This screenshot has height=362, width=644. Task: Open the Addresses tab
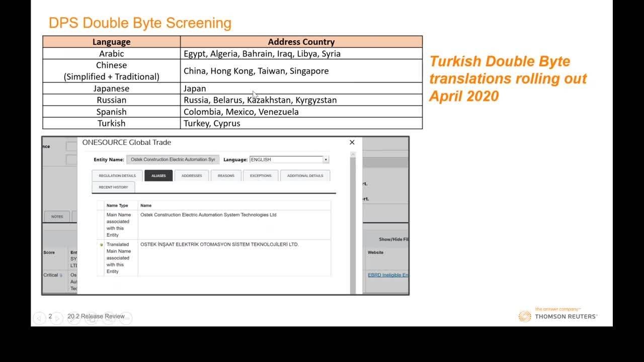(x=192, y=175)
